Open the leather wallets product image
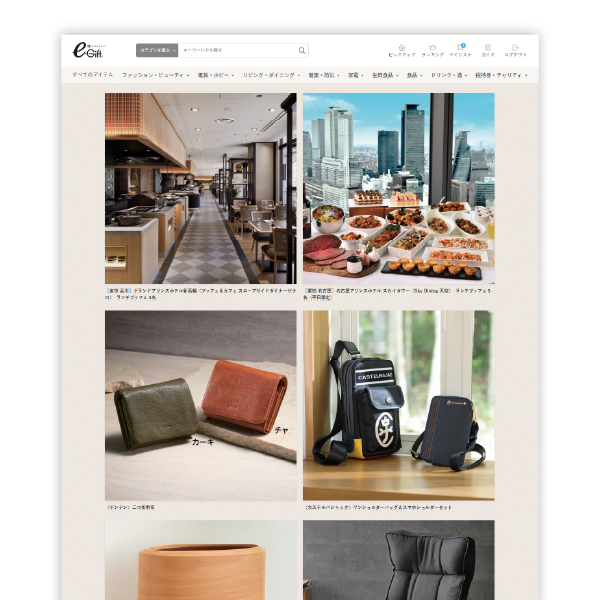 tap(201, 404)
